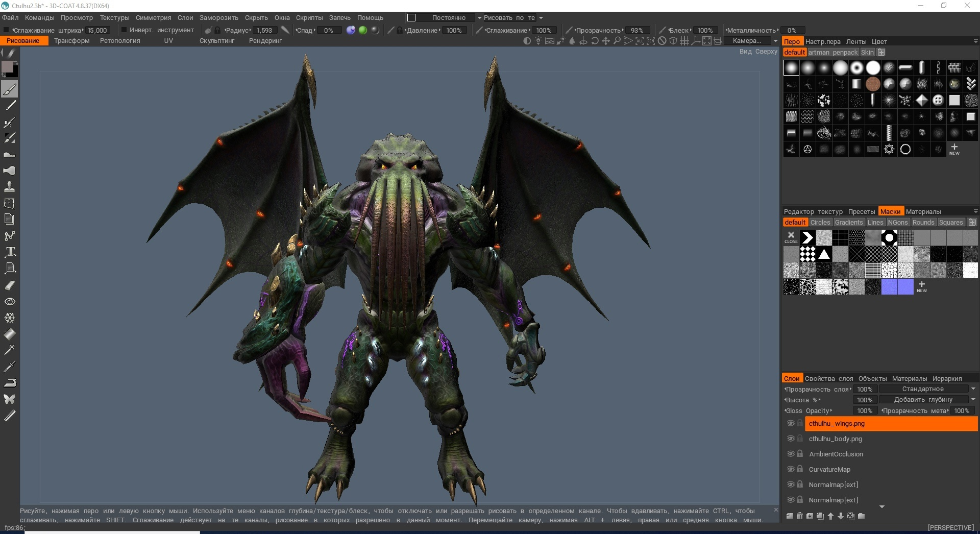This screenshot has width=980, height=534.
Task: Click the magnifier zoom camera icon
Action: click(617, 41)
